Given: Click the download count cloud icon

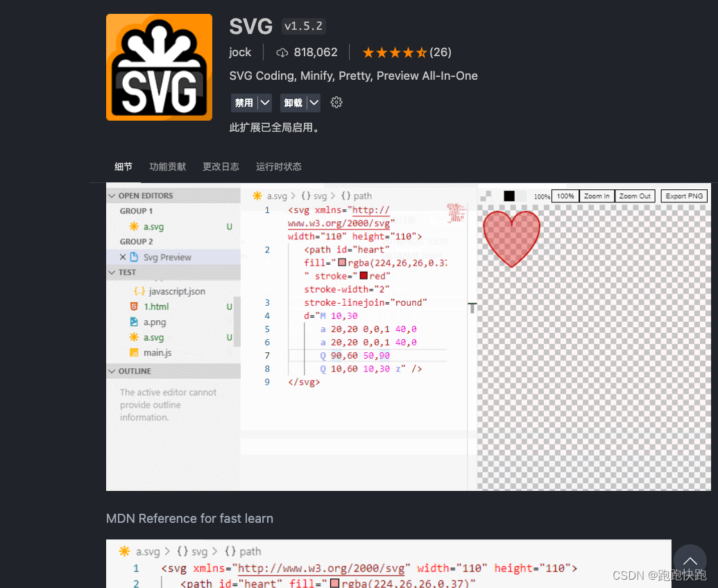Looking at the screenshot, I should coord(282,52).
